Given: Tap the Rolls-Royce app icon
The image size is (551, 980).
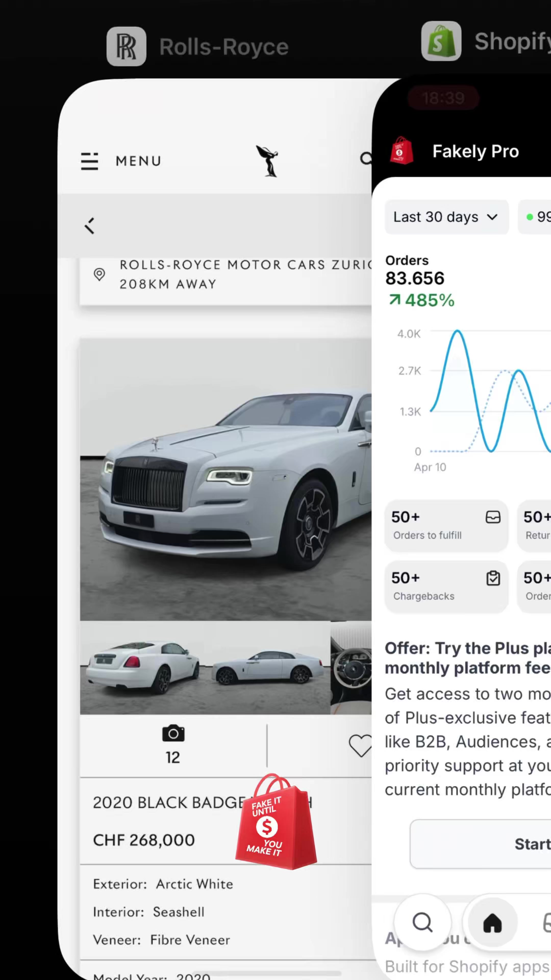Looking at the screenshot, I should (x=126, y=46).
